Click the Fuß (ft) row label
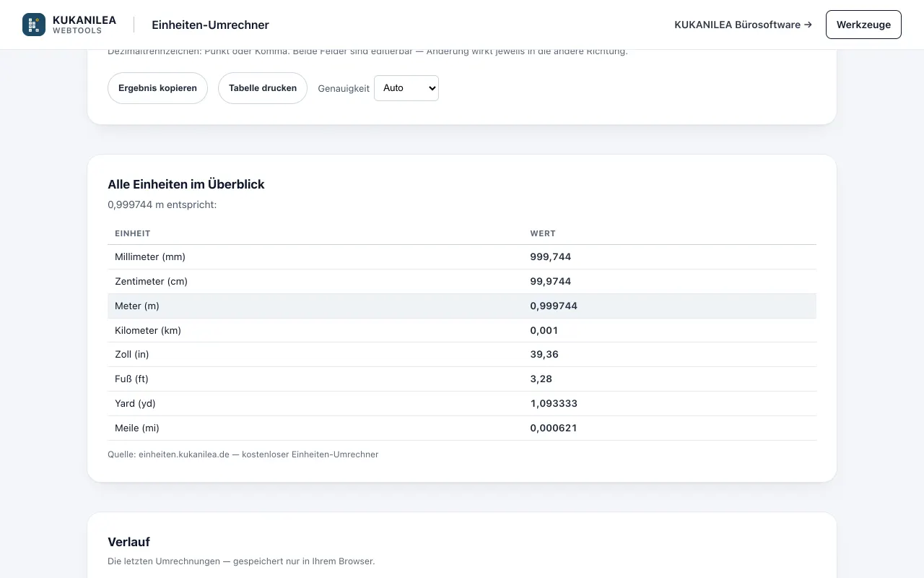Viewport: 924px width, 578px height. (x=131, y=379)
